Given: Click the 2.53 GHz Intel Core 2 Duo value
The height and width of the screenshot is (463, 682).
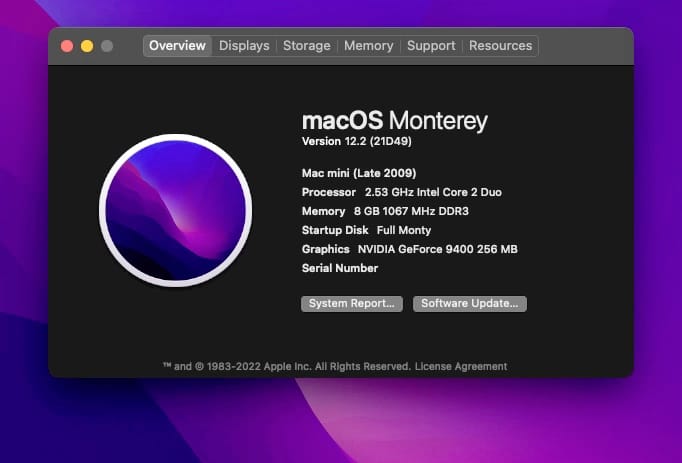Looking at the screenshot, I should pos(433,192).
